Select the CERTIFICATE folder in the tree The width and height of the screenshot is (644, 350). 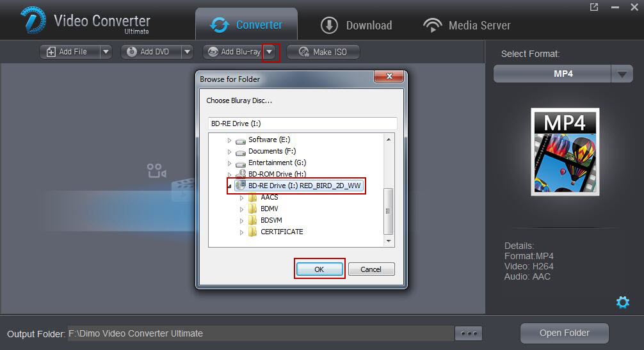point(282,232)
